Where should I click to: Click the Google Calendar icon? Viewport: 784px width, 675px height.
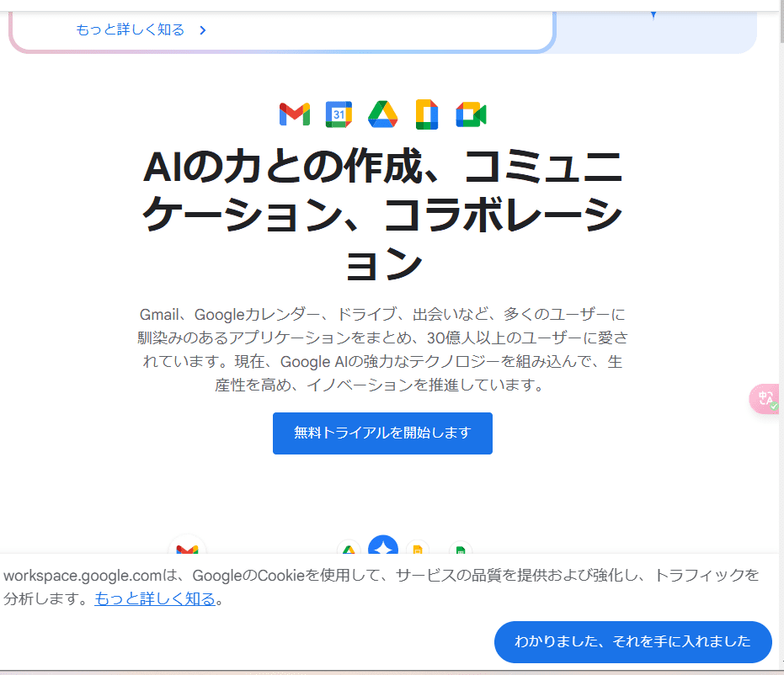coord(339,114)
